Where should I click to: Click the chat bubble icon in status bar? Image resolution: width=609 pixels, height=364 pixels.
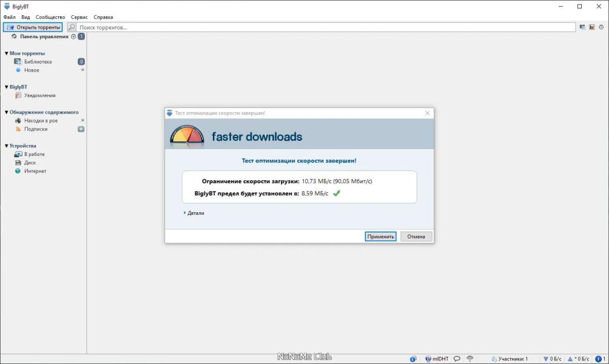click(x=457, y=359)
